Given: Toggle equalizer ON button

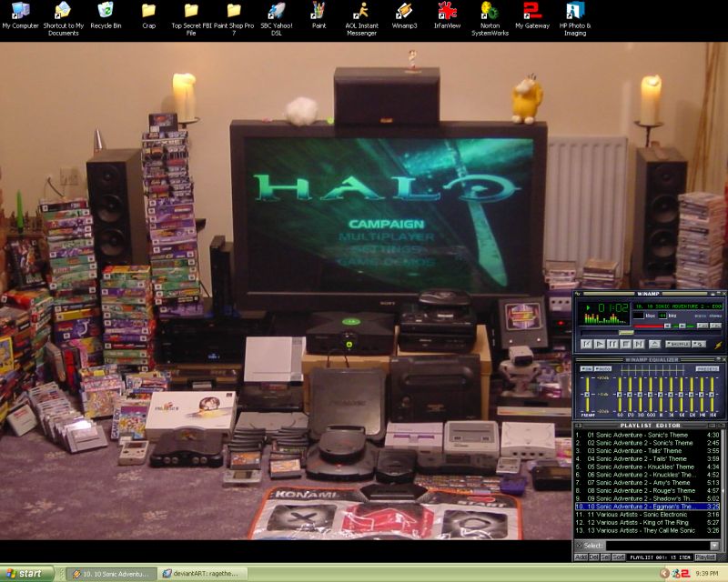Looking at the screenshot, I should 586,368.
